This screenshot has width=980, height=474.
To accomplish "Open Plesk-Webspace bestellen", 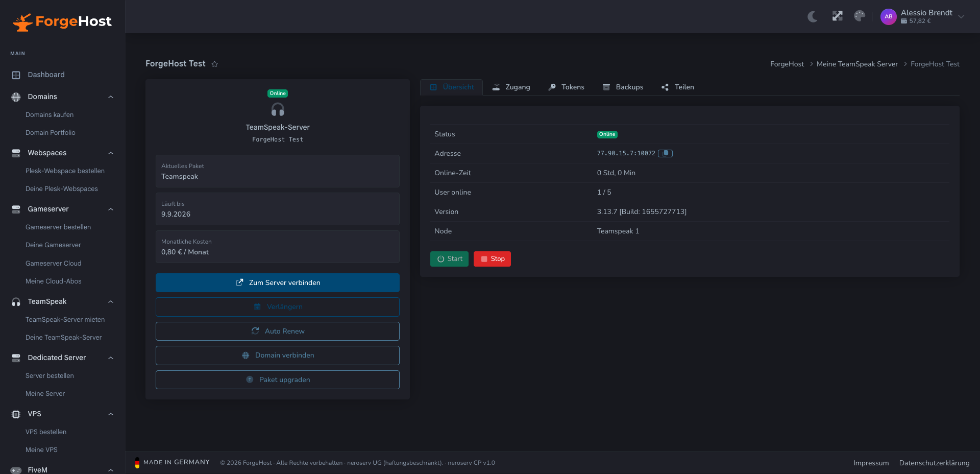I will pyautogui.click(x=65, y=171).
